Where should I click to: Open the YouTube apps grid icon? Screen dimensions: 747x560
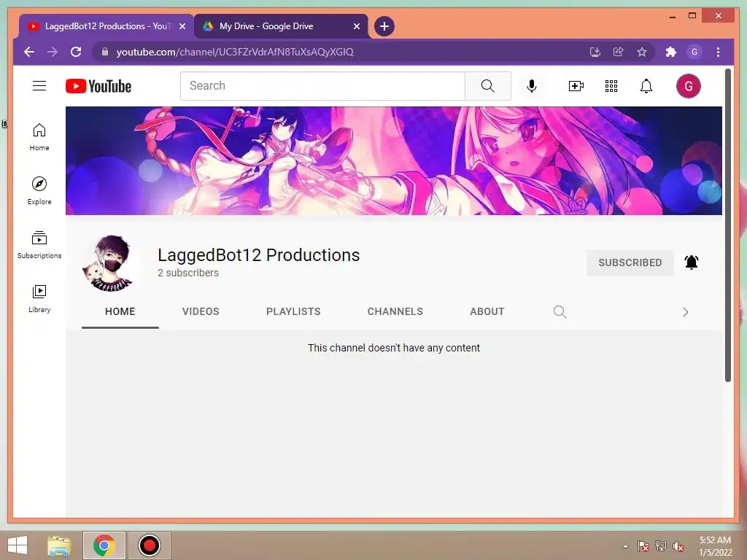611,86
